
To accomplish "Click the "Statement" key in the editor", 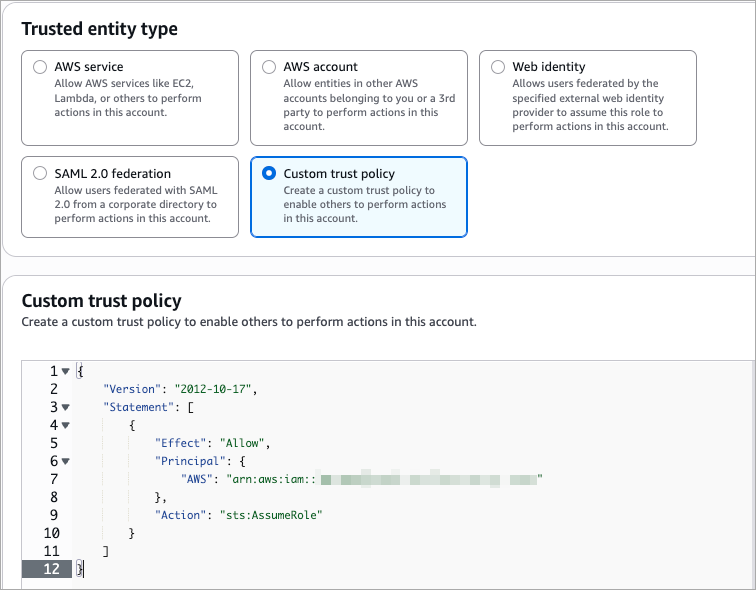I will (x=138, y=407).
